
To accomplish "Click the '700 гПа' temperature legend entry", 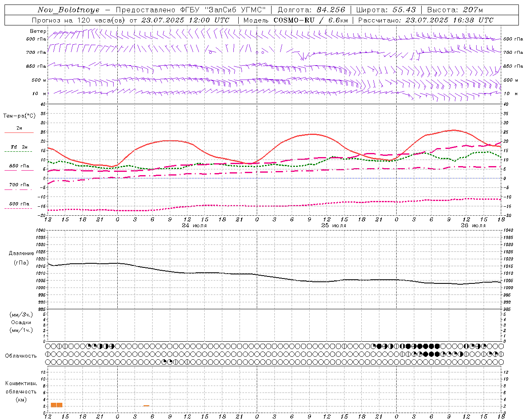I will click(19, 185).
